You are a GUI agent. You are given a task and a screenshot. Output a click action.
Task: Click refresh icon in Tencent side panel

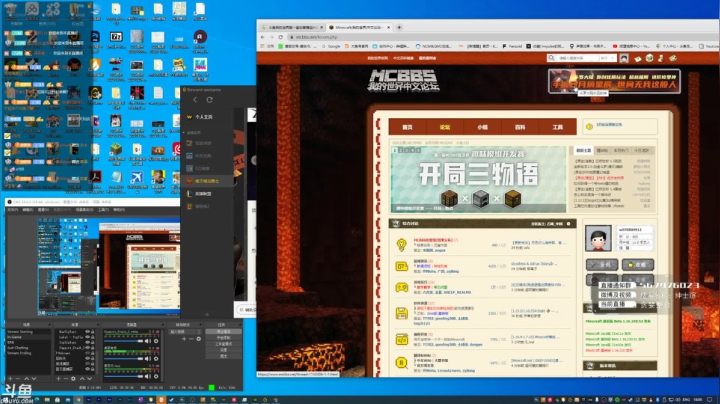coord(209,100)
